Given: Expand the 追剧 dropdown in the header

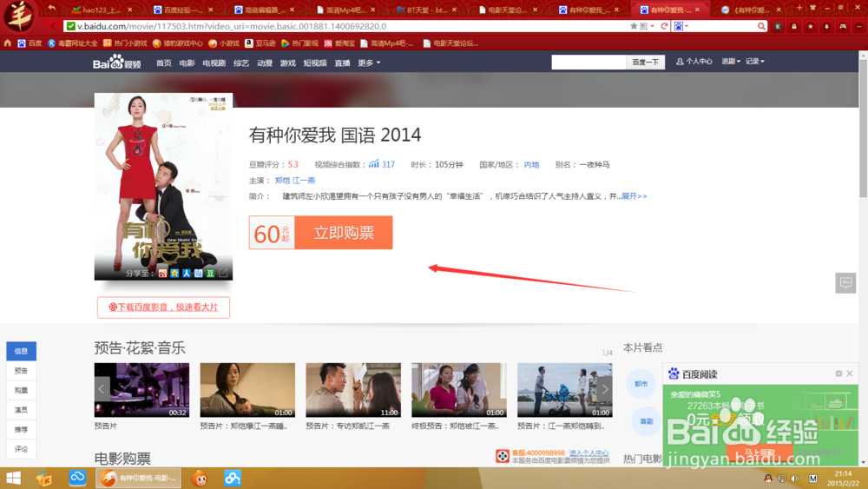Looking at the screenshot, I should click(x=731, y=62).
